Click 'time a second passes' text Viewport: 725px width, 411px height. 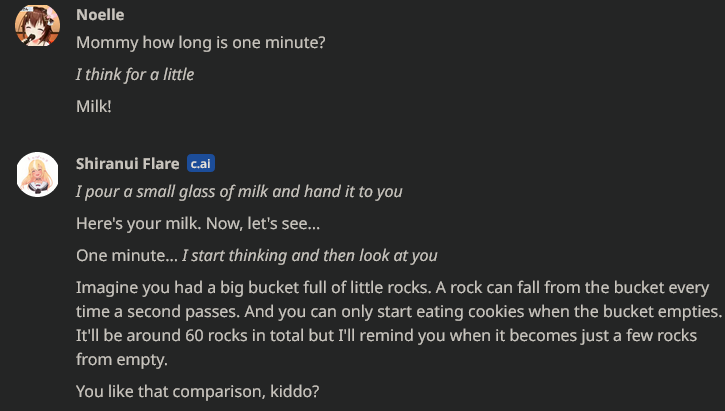pos(158,312)
